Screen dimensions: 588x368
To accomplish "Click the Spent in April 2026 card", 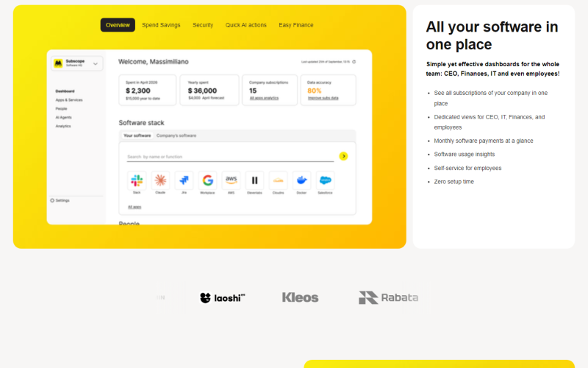I will pos(148,90).
